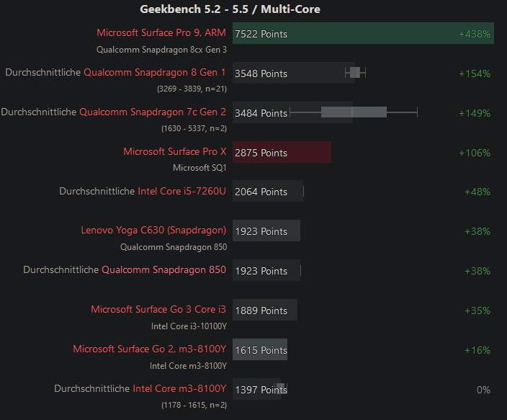This screenshot has height=420, width=507.
Task: Click the Intel Core i3-10100Y subtitle
Action: point(189,326)
